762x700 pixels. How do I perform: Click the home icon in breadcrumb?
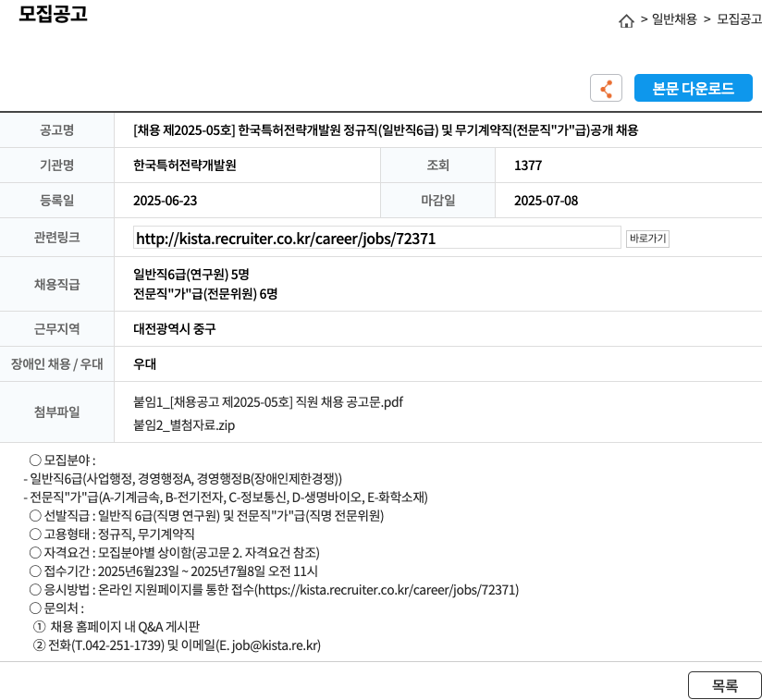tap(626, 21)
